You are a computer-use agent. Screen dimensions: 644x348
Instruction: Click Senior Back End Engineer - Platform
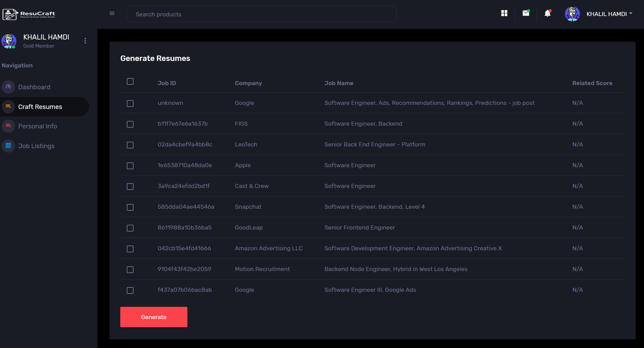pyautogui.click(x=375, y=144)
